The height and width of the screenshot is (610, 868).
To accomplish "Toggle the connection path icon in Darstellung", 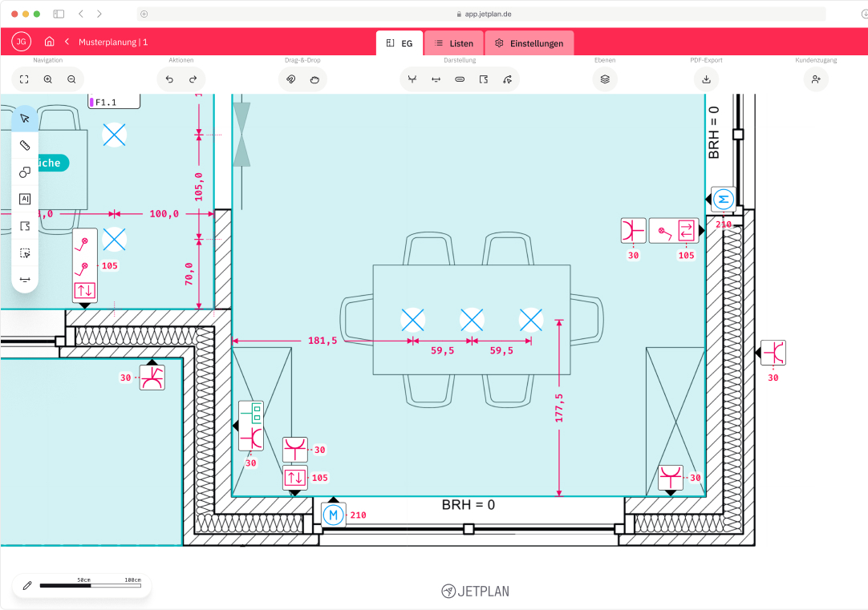I will (x=507, y=79).
